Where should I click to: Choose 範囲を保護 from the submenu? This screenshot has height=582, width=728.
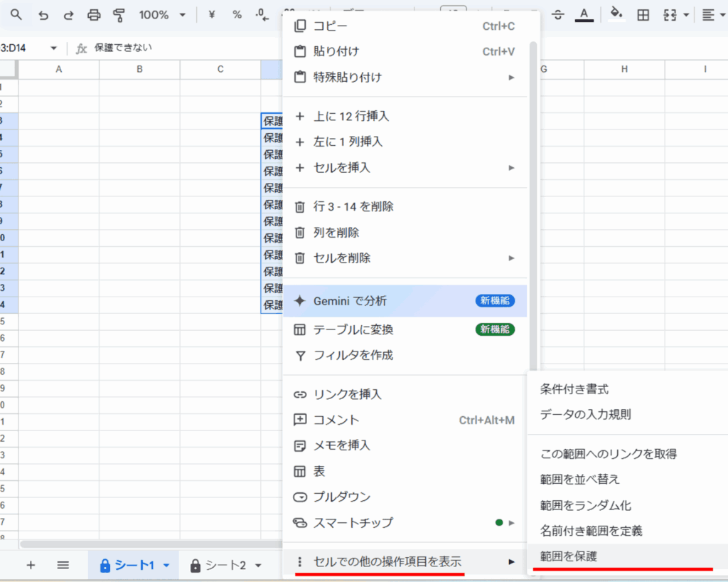(x=569, y=556)
